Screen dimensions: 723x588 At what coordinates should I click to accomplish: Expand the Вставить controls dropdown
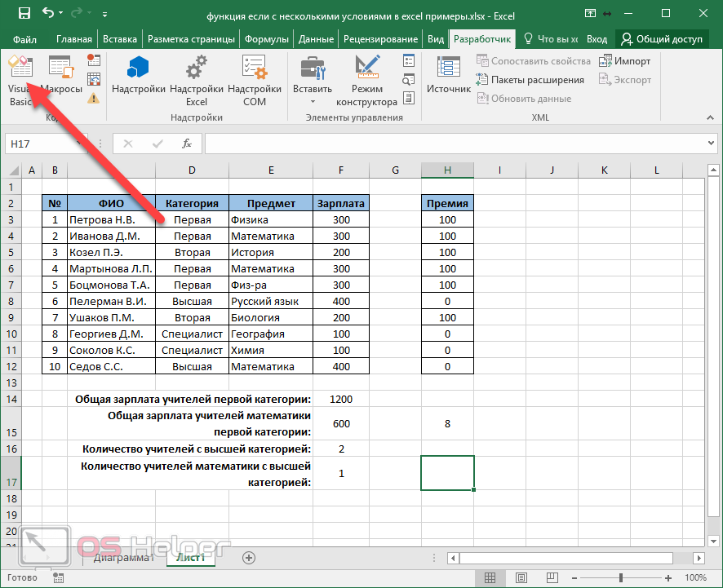coord(312,101)
